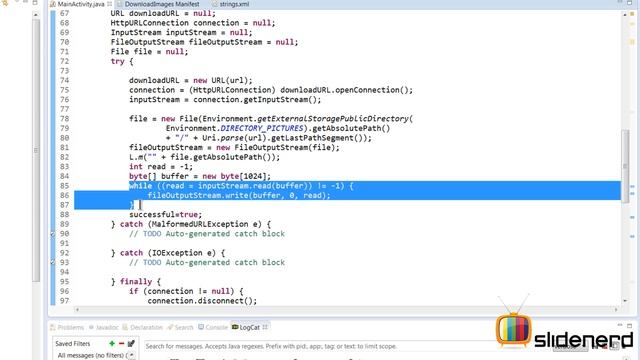Click 'fileOutputStream.write(buffer, 0, read);' line
Image resolution: width=640 pixels, height=360 pixels.
[x=239, y=196]
